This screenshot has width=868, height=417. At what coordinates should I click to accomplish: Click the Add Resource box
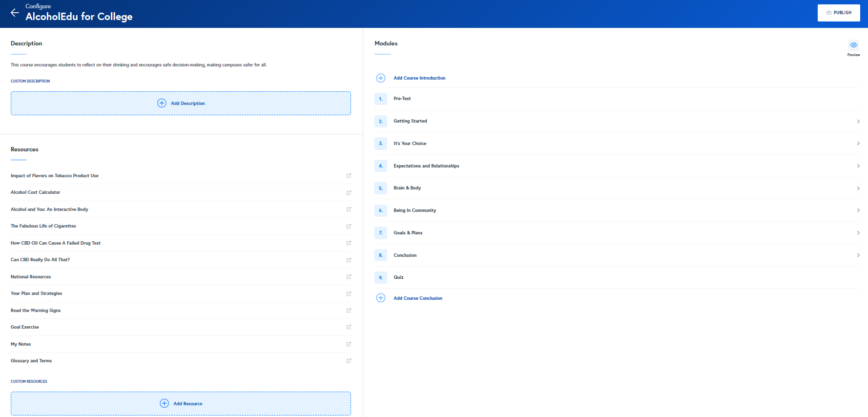click(181, 404)
